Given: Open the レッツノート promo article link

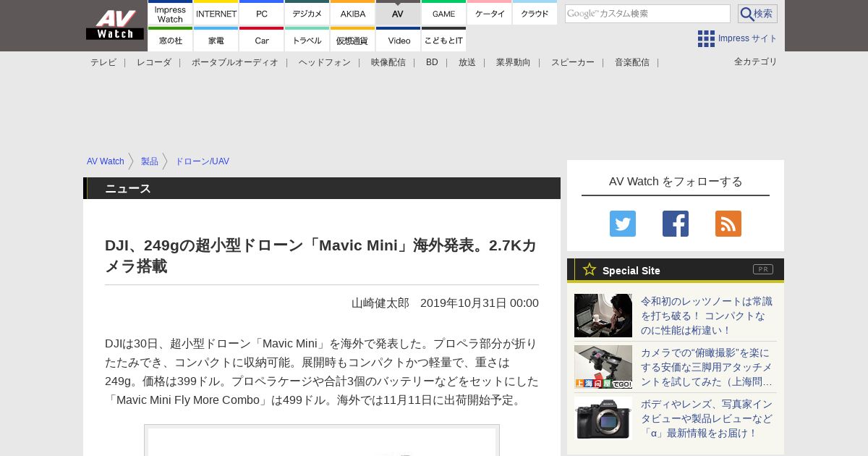Looking at the screenshot, I should 707,316.
